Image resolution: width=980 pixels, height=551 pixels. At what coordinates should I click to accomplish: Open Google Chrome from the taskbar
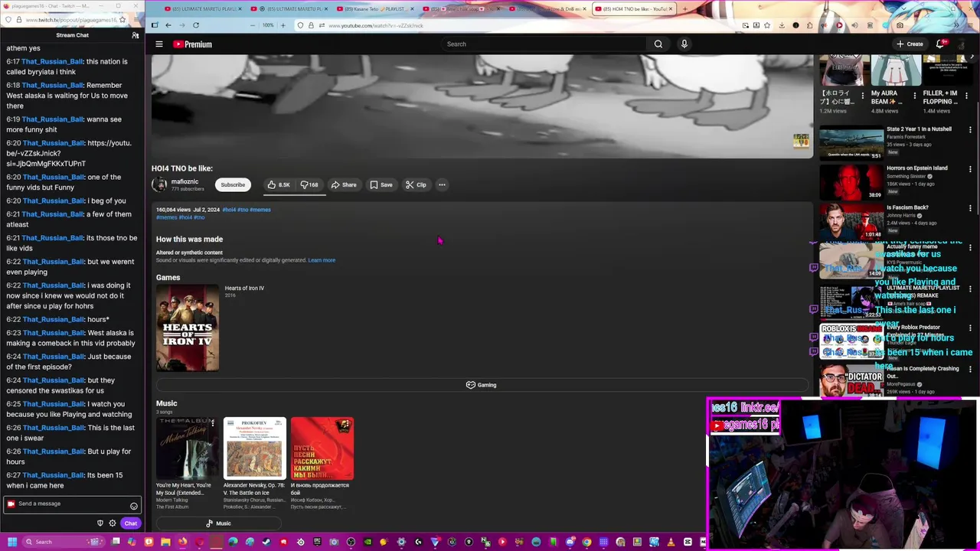[x=586, y=542]
